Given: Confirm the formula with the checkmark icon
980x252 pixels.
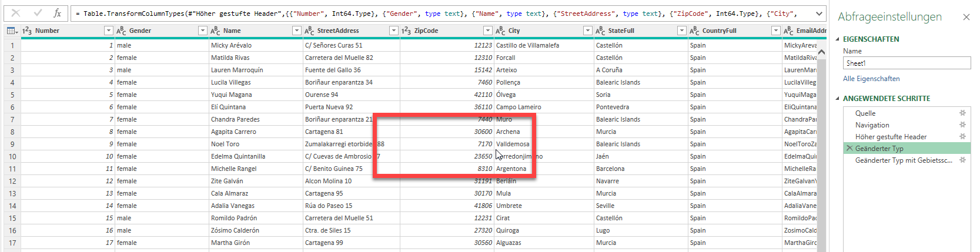Looking at the screenshot, I should pyautogui.click(x=38, y=13).
